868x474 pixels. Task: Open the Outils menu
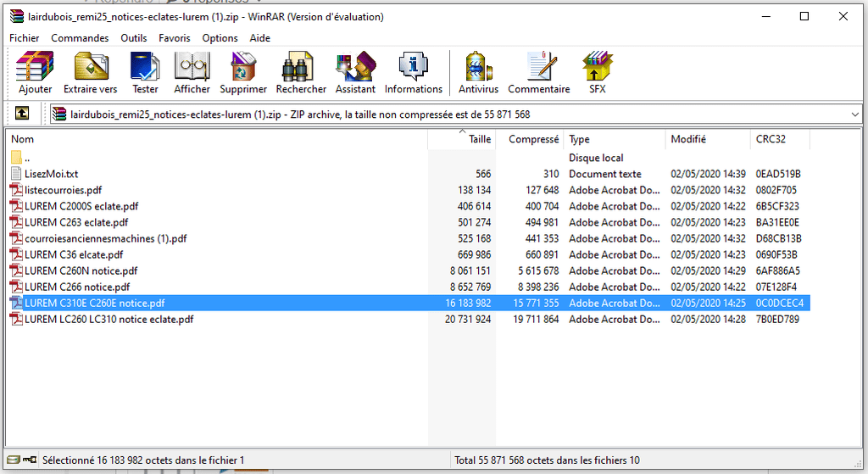(x=134, y=38)
